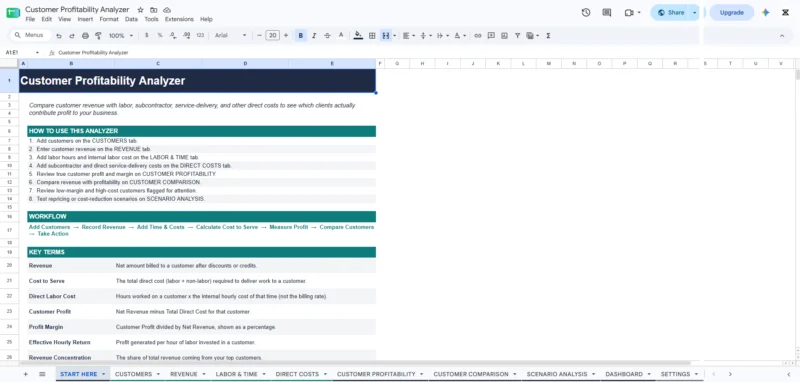Viewport: 800px width, 382px height.
Task: Insert a link
Action: 478,36
